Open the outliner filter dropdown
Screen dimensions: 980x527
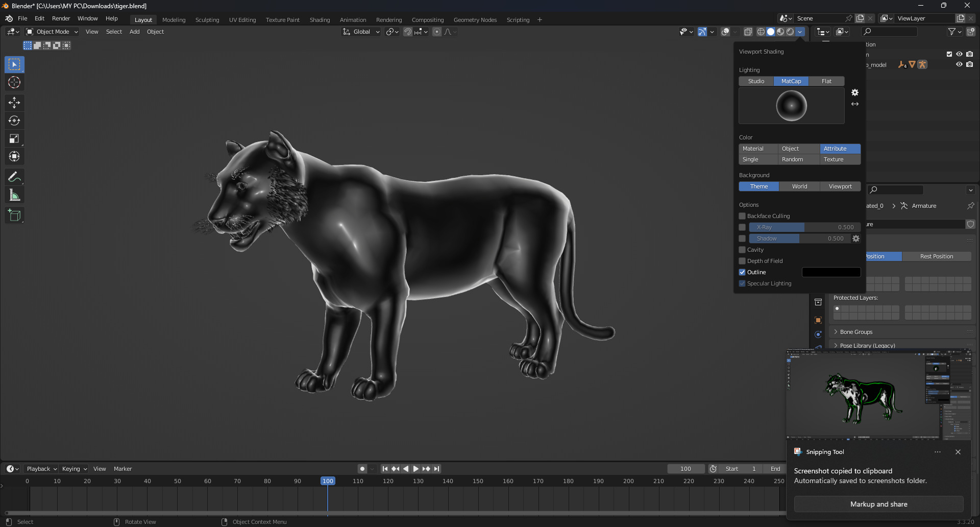coord(954,32)
